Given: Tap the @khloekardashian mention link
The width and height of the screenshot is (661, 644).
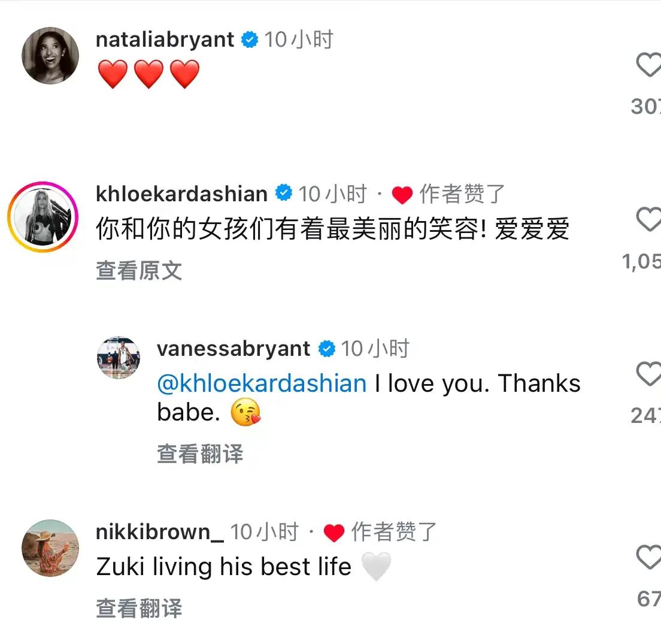Looking at the screenshot, I should [x=262, y=383].
